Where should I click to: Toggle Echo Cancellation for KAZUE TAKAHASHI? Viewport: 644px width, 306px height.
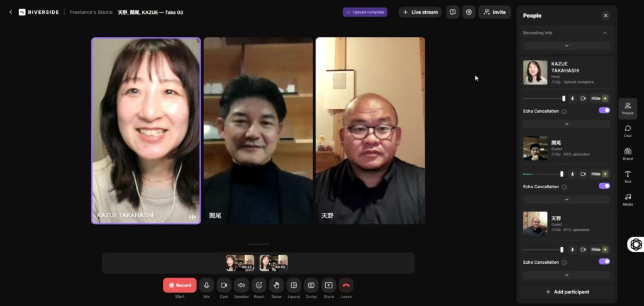(604, 110)
